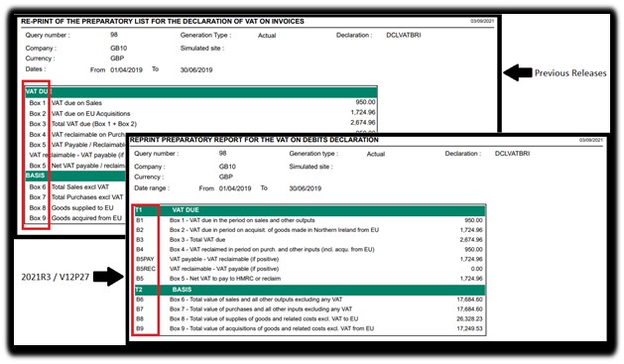Image resolution: width=624 pixels, height=364 pixels.
Task: Select row code B1 in new report
Action: coord(140,220)
